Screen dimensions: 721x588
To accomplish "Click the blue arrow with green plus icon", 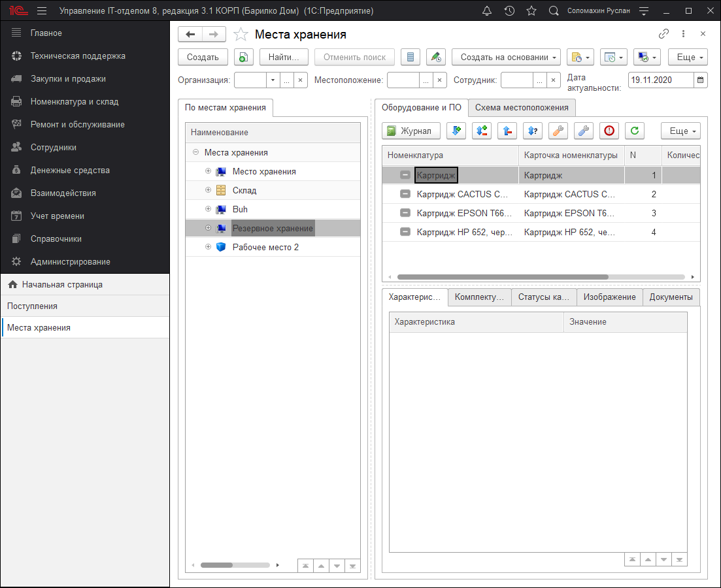I will tap(456, 131).
